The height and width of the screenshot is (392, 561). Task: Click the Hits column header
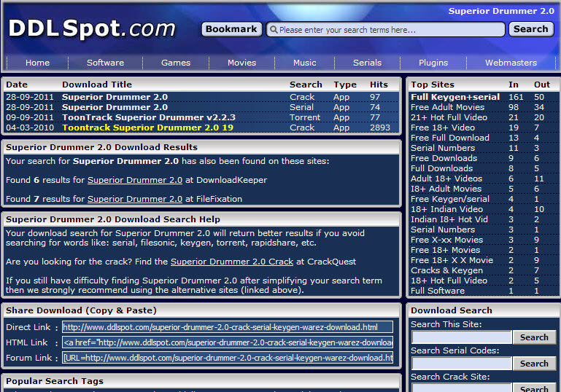pyautogui.click(x=379, y=85)
